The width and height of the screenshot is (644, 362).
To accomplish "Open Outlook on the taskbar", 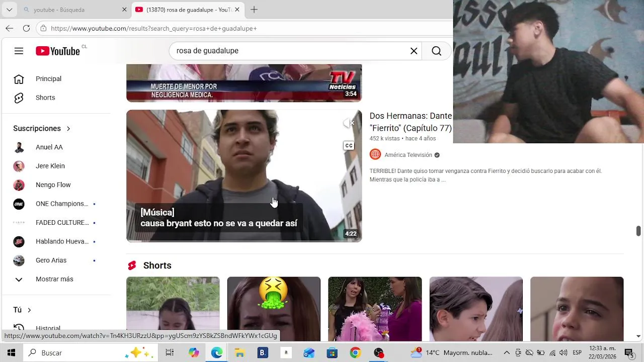I will pos(309,353).
